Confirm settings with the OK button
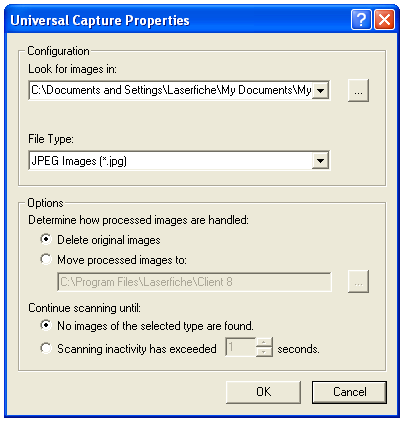The image size is (404, 422). 263,392
